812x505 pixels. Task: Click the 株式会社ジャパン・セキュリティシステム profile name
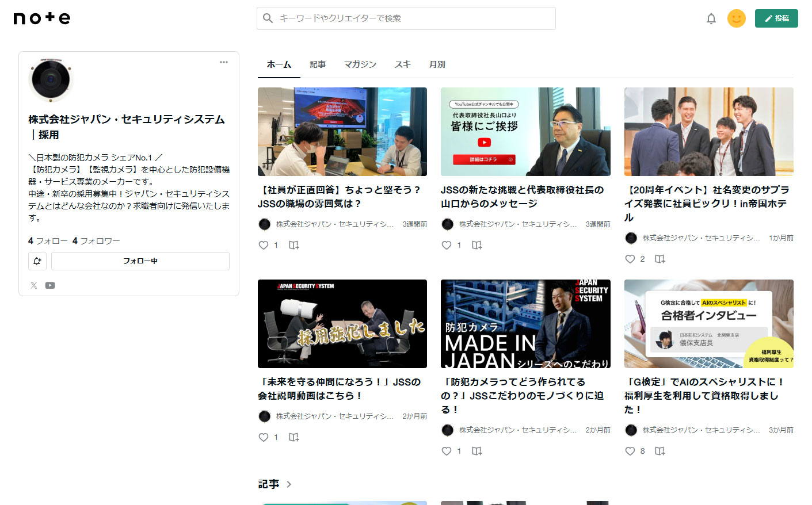(127, 127)
